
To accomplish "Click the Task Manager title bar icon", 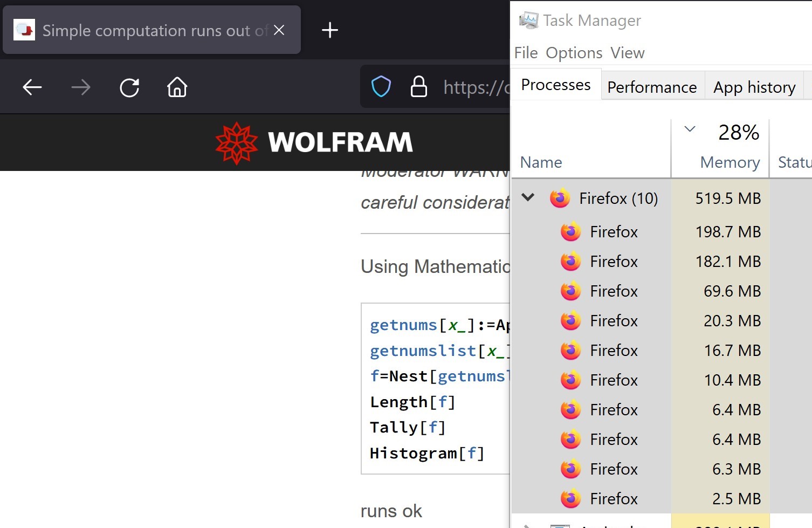I will 528,20.
